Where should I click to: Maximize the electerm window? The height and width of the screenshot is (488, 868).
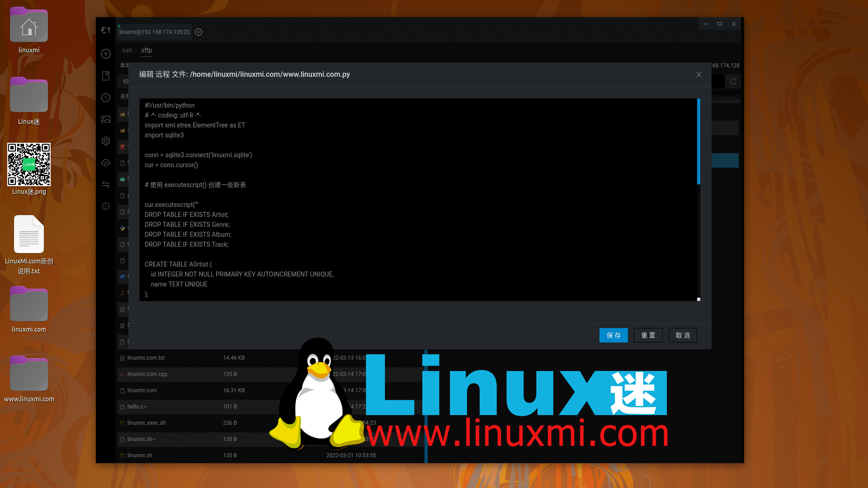(x=720, y=24)
